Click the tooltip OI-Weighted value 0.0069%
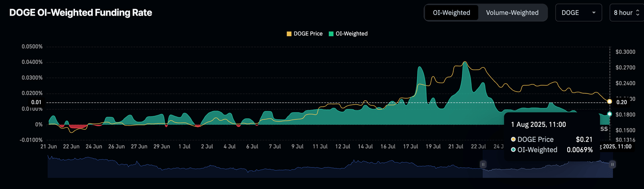The image size is (644, 189). [580, 150]
